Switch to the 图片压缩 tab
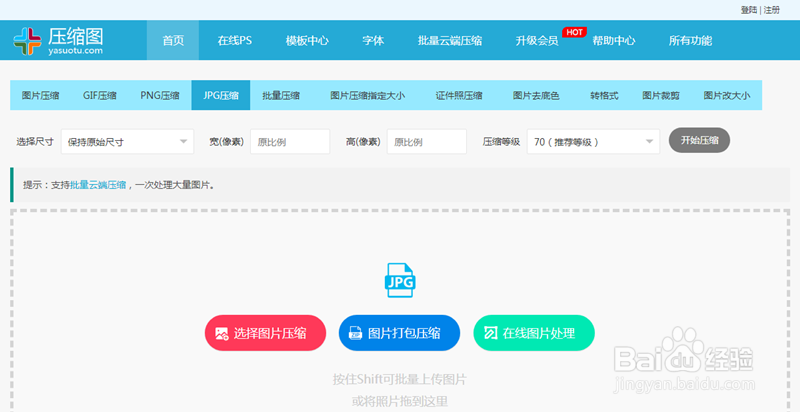This screenshot has height=412, width=800. pos(40,95)
